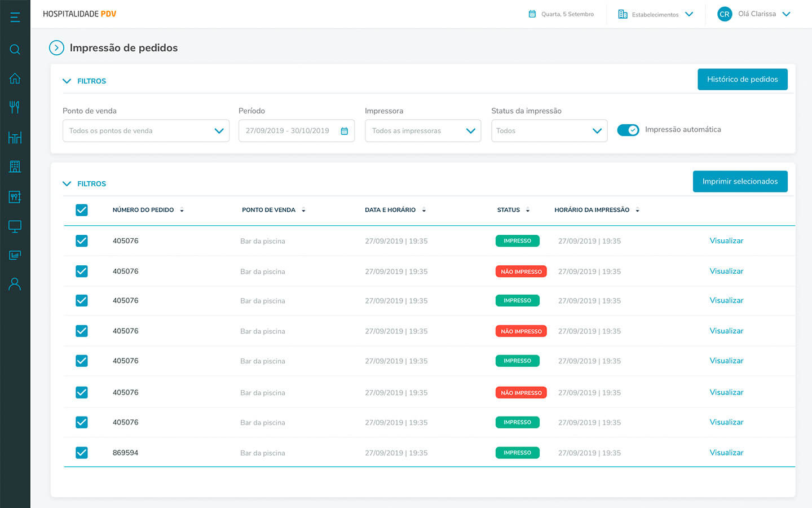Open the hamburger menu in sidebar

click(15, 17)
